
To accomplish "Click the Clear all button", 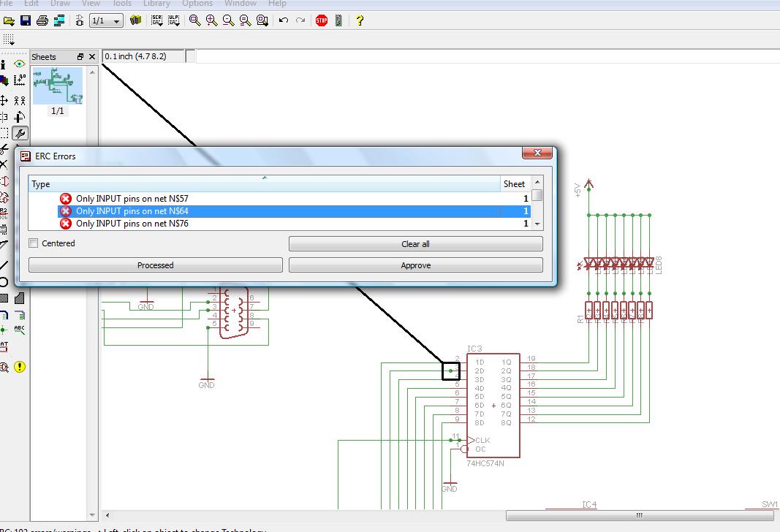I will tap(415, 244).
